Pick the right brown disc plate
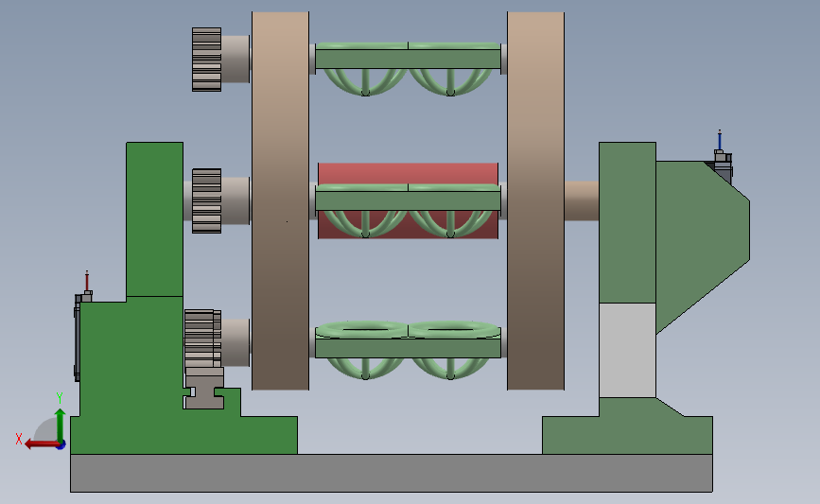Viewport: 820px width, 504px height. coord(535,200)
